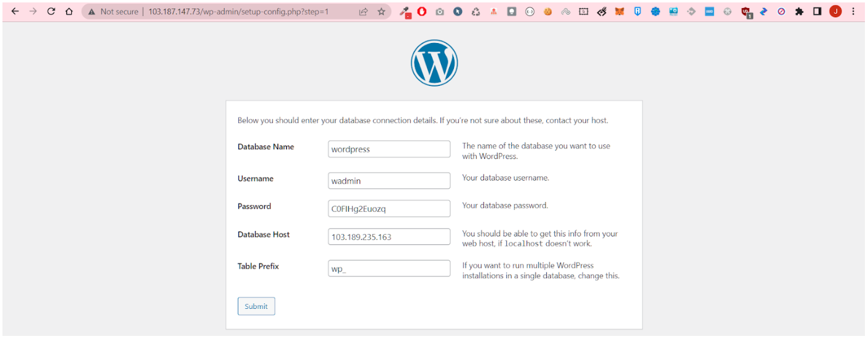Toggle the browser side panel
This screenshot has width=868, height=339.
click(817, 11)
